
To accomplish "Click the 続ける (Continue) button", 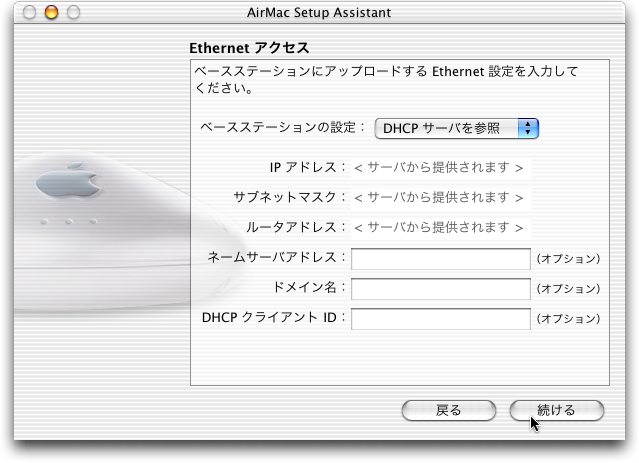I will point(557,410).
